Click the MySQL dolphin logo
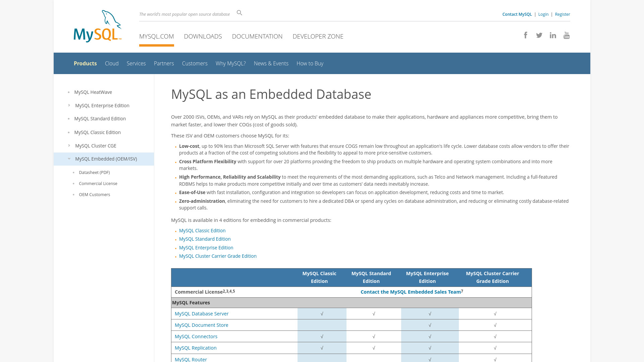Screen dimensions: 644x362 pos(98,26)
